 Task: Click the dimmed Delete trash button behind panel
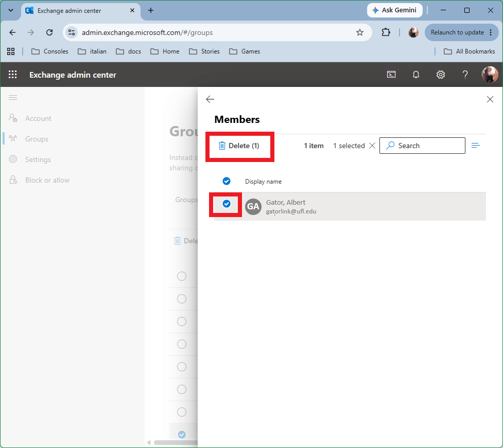pyautogui.click(x=186, y=241)
